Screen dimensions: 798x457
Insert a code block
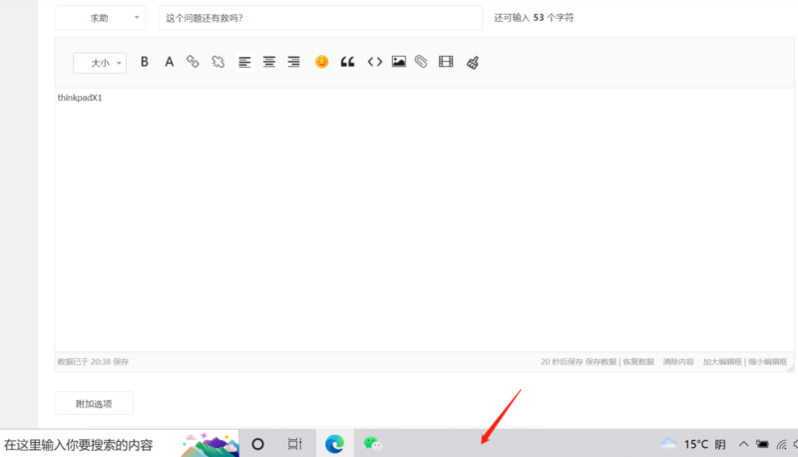click(375, 62)
